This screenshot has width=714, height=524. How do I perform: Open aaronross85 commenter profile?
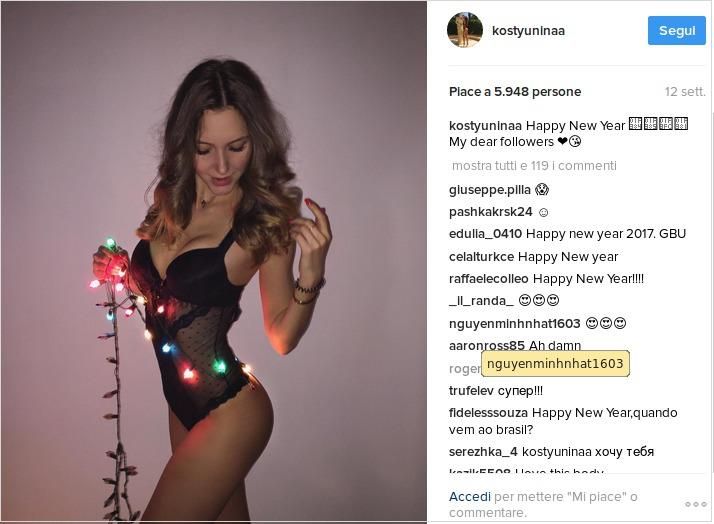click(x=487, y=346)
